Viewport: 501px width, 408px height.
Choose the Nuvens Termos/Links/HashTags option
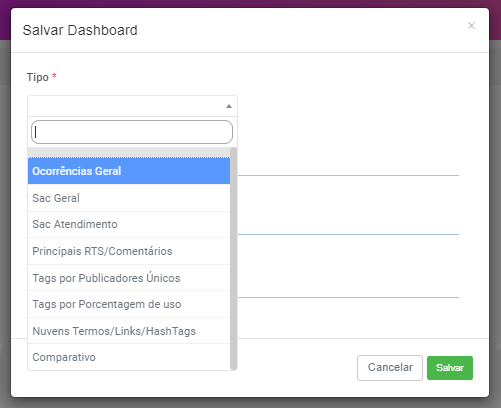129,331
